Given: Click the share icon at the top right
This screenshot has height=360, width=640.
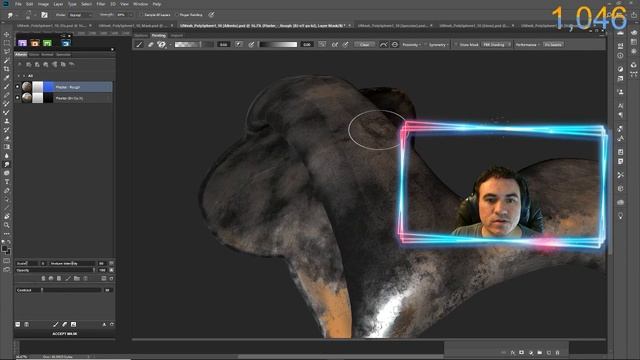Looking at the screenshot, I should point(634,15).
